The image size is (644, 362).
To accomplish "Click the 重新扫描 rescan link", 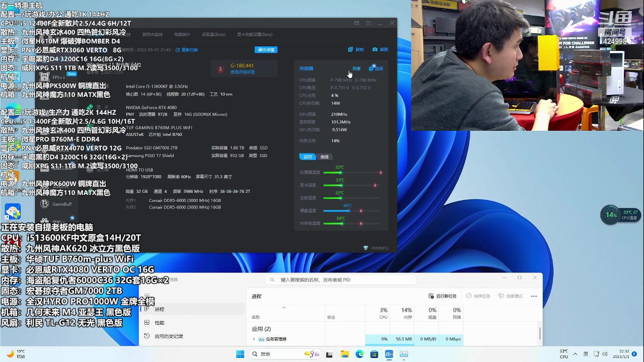I will (x=187, y=50).
